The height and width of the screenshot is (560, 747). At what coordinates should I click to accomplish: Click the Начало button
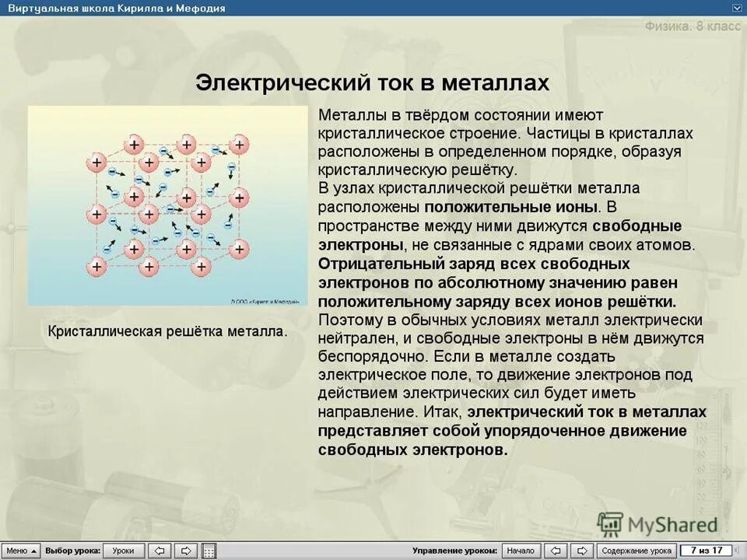click(521, 551)
